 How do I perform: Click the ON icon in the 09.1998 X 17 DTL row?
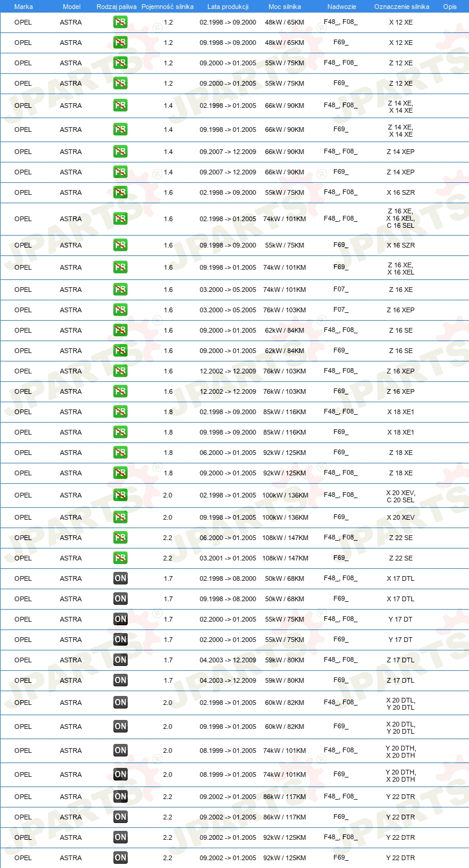tap(121, 599)
